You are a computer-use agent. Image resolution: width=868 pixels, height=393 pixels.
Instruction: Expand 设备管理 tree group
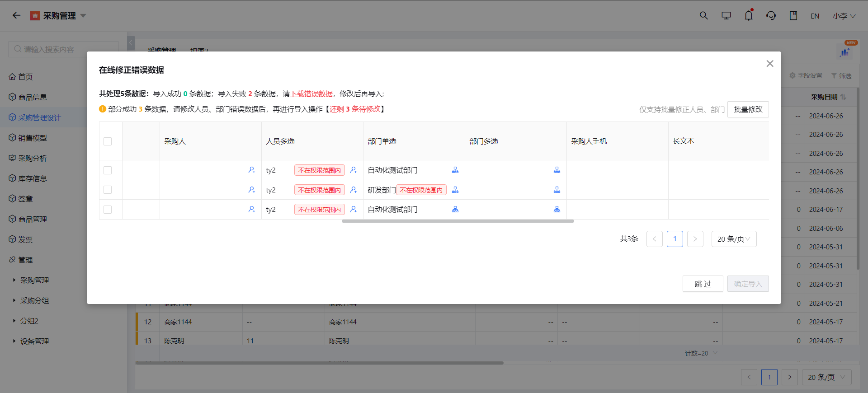14,341
